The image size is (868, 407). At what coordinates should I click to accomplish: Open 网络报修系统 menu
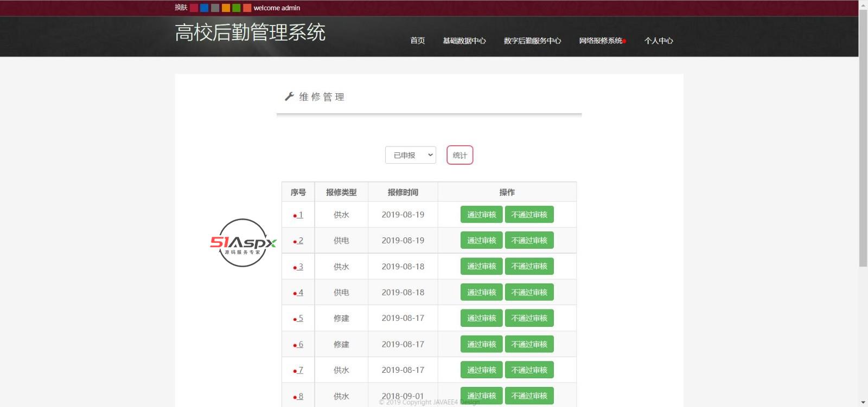(x=601, y=41)
